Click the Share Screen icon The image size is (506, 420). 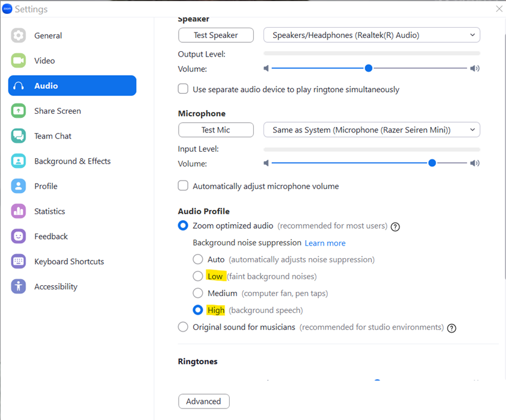click(x=19, y=111)
